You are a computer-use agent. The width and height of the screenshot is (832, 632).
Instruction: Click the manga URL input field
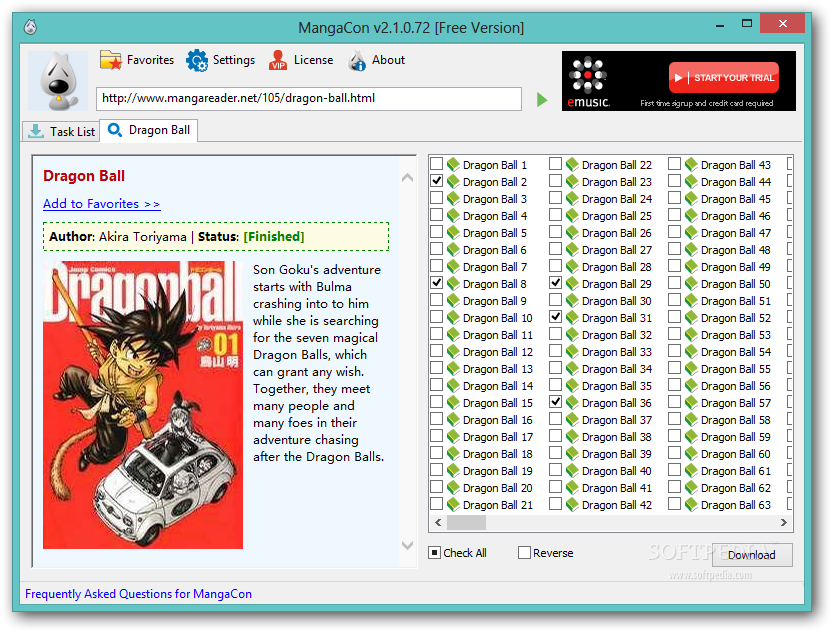click(309, 99)
